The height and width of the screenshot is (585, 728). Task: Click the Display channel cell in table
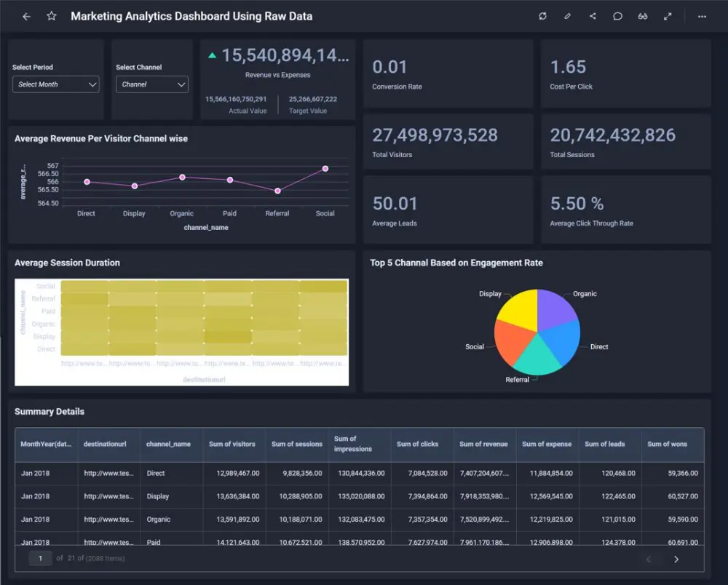tap(158, 496)
